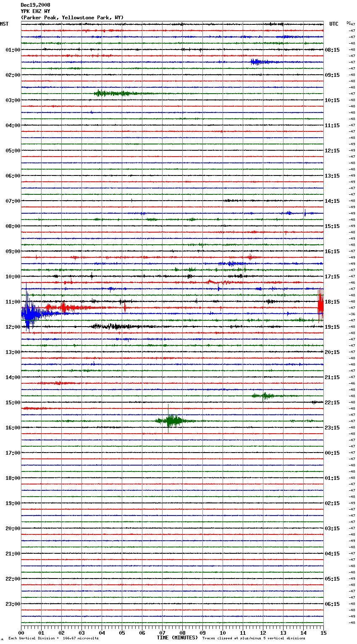Click the 03:00 MST time label
Image resolution: width=357 pixels, height=644 pixels.
pyautogui.click(x=13, y=100)
